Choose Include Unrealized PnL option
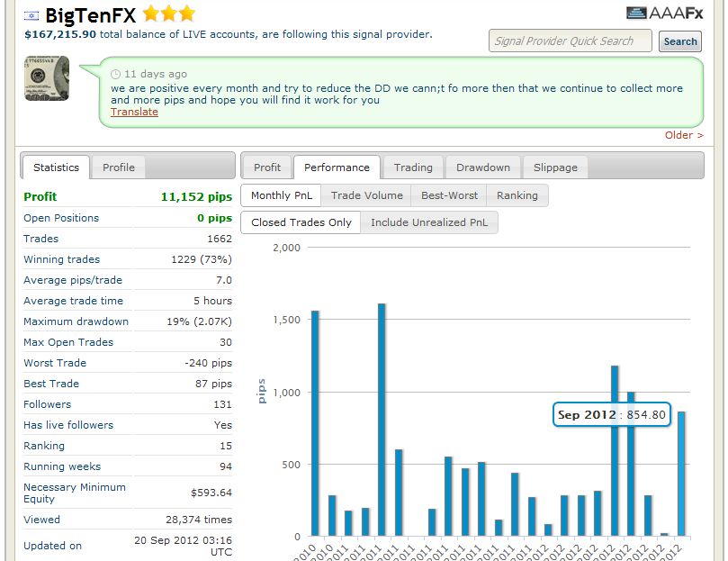Image resolution: width=728 pixels, height=561 pixels. (429, 222)
